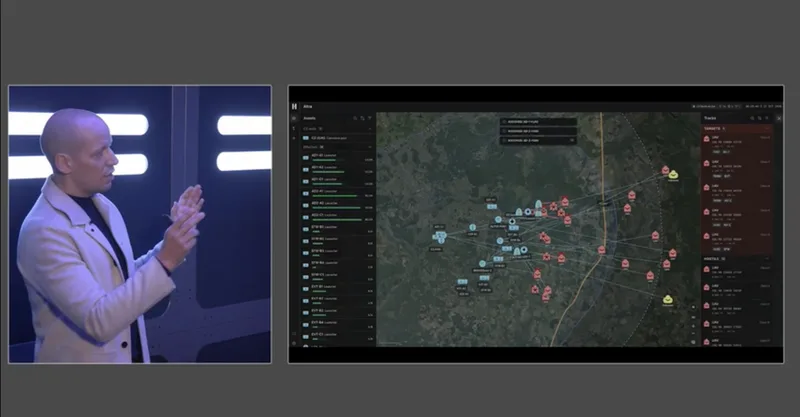This screenshot has width=800, height=417.
Task: Open the filter icon in the Tracks header
Action: pos(766,118)
